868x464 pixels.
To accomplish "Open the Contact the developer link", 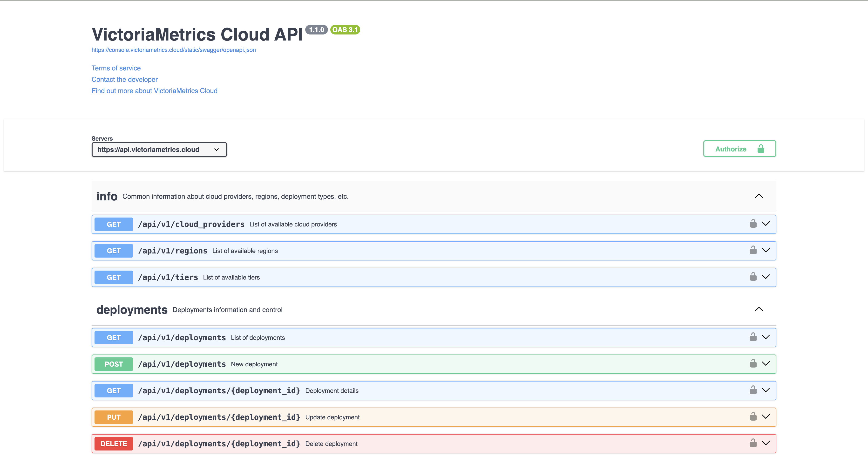I will (124, 80).
